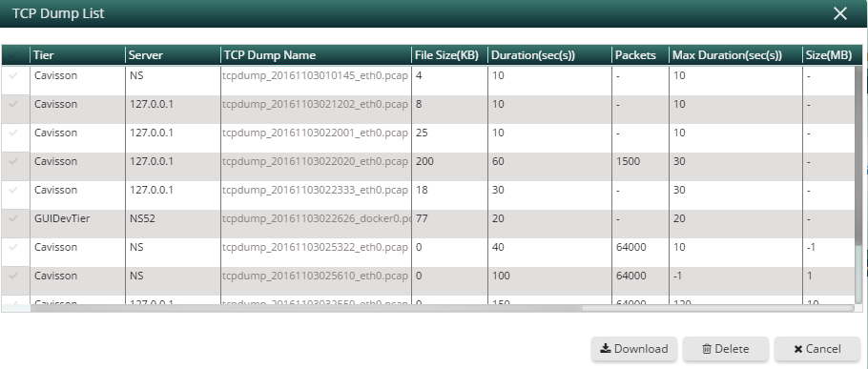Sort by File Size(KB) column header
The image size is (868, 369).
(449, 55)
